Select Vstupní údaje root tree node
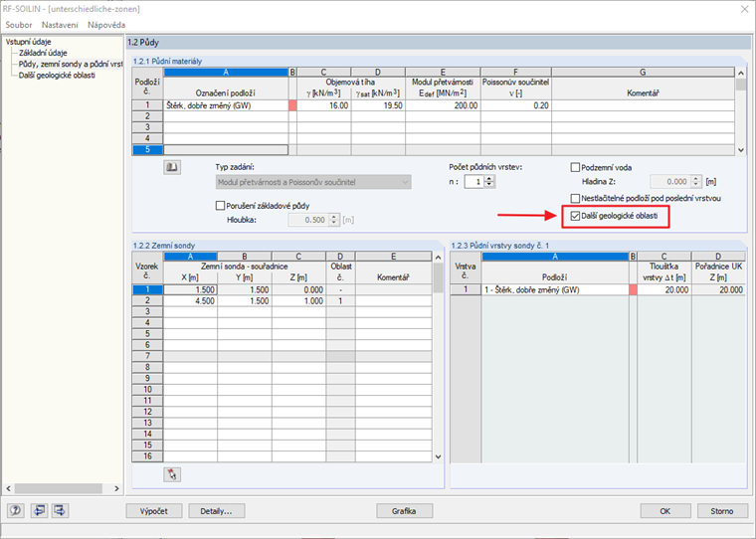756x539 pixels. point(29,42)
